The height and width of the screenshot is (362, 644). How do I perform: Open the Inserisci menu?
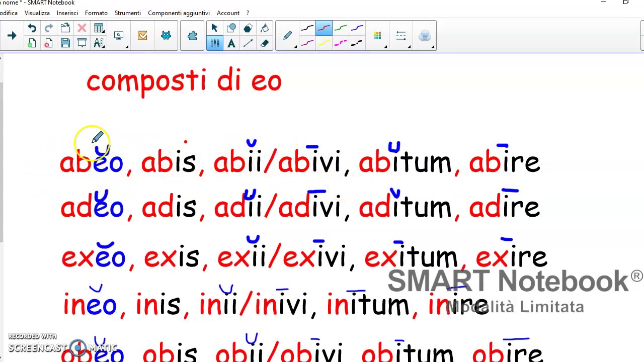click(67, 13)
